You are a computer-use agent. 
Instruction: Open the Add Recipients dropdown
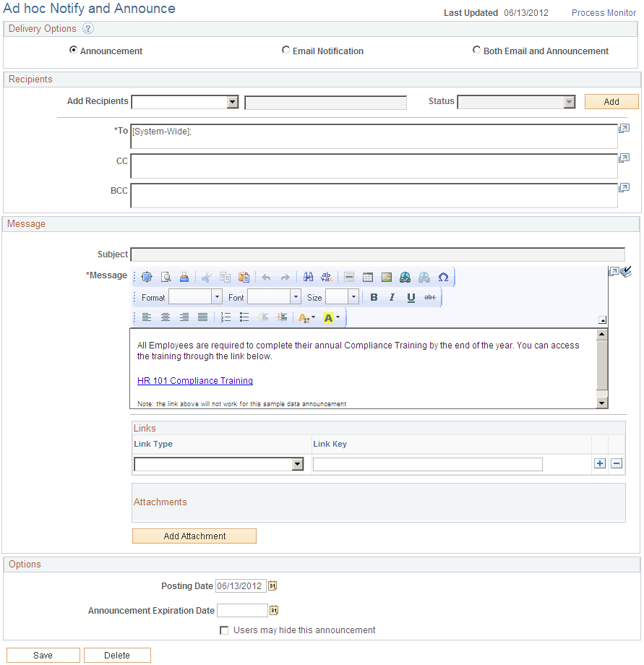pos(232,101)
